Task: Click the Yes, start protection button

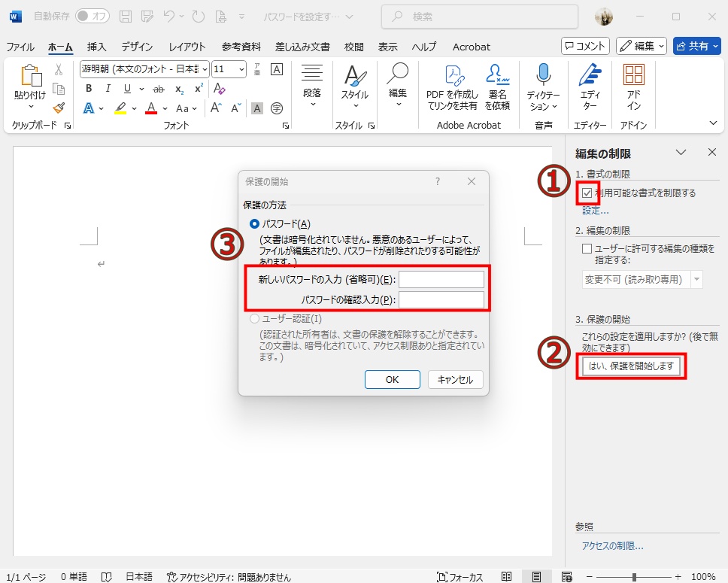Action: point(632,366)
